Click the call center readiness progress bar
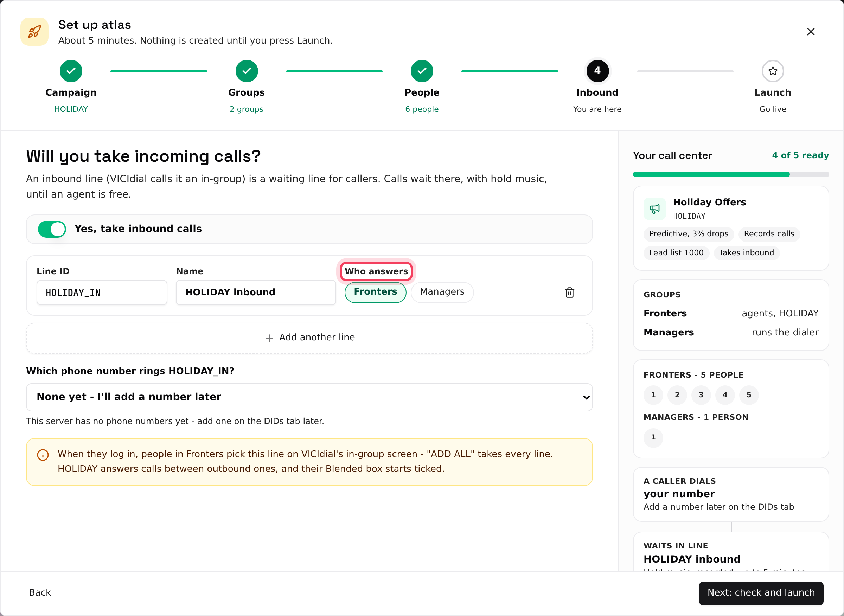844x616 pixels. 731,174
